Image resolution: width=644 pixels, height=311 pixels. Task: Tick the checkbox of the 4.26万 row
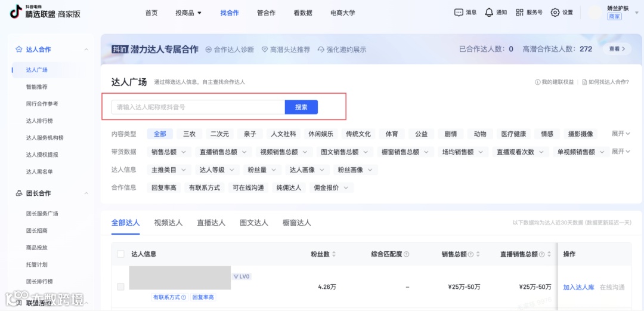(x=120, y=287)
